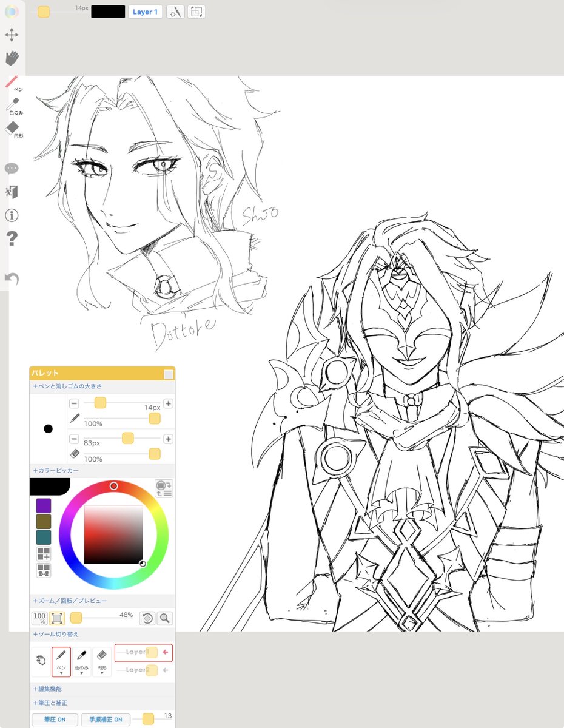Open the info circle icon

(x=12, y=215)
